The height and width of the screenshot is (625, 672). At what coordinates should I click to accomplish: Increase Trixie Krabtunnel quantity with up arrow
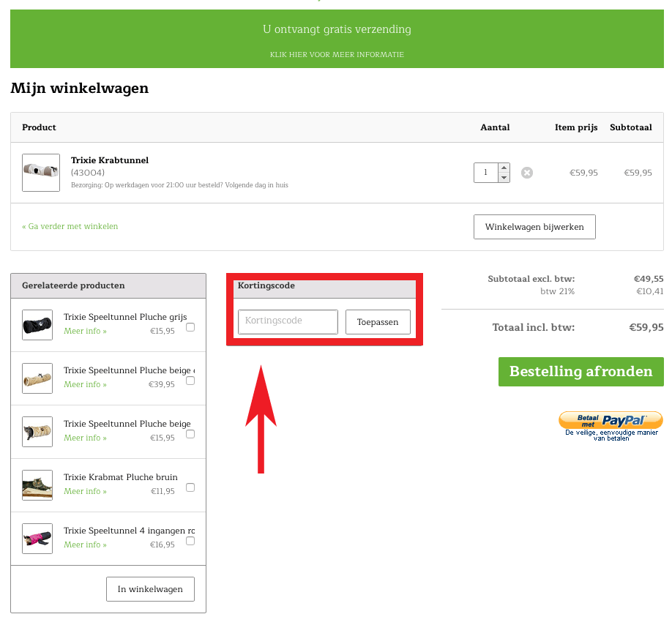(x=504, y=168)
